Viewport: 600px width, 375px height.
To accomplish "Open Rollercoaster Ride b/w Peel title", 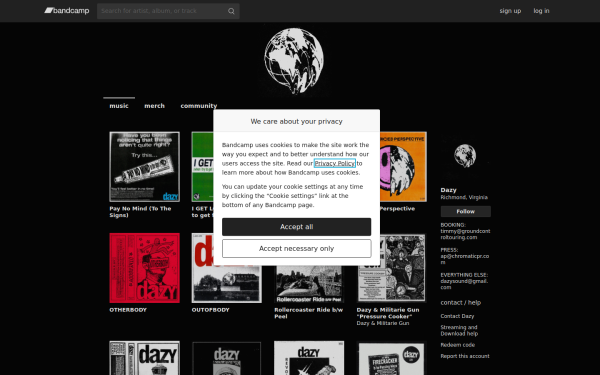I will 308,313.
